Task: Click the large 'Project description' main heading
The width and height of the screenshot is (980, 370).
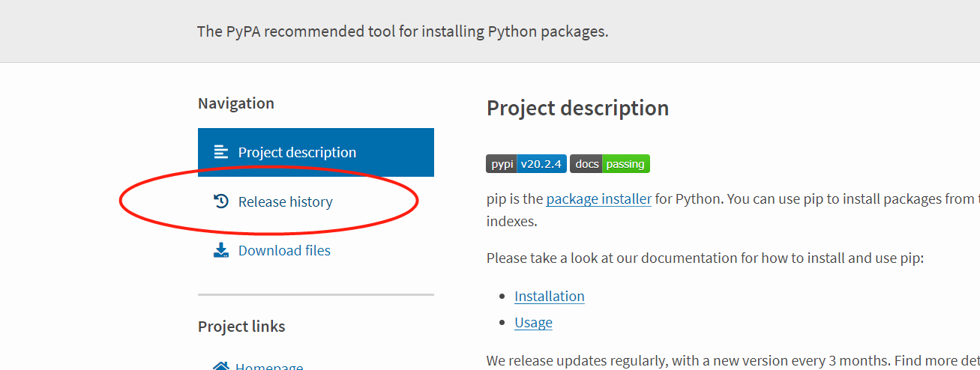Action: click(577, 108)
